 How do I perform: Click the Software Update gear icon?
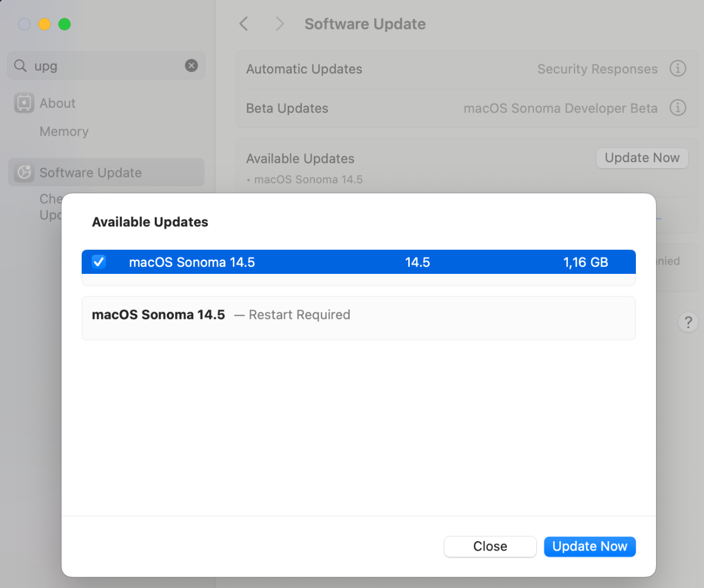click(x=24, y=173)
